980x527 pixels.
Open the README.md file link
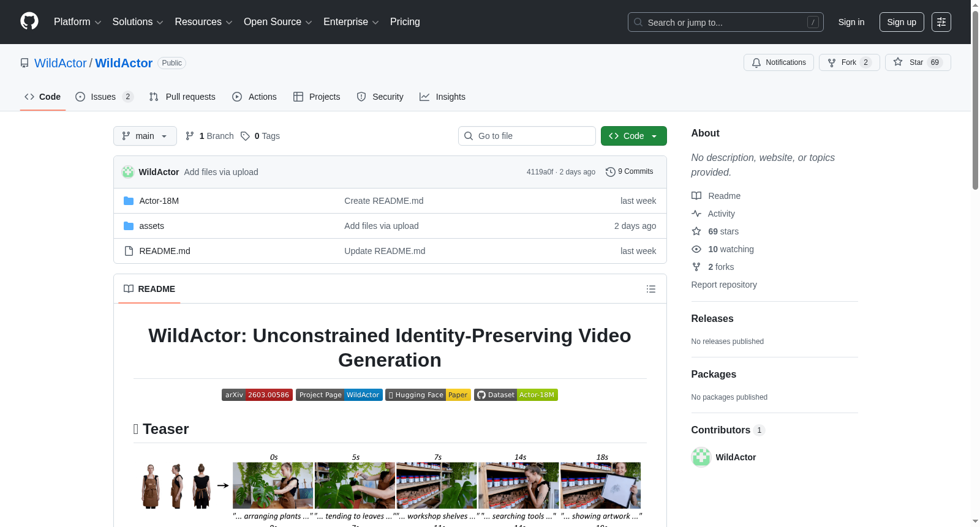165,251
